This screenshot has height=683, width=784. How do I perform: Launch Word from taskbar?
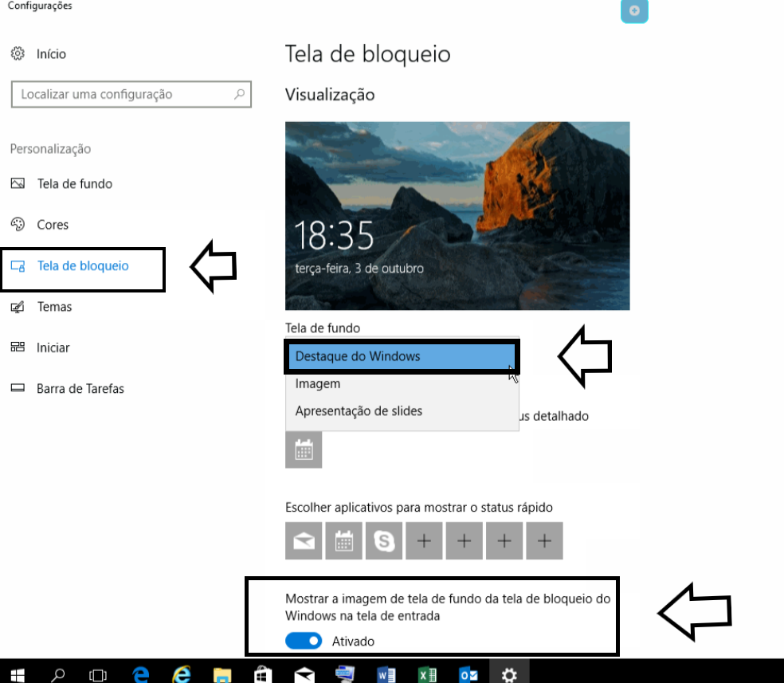[386, 675]
